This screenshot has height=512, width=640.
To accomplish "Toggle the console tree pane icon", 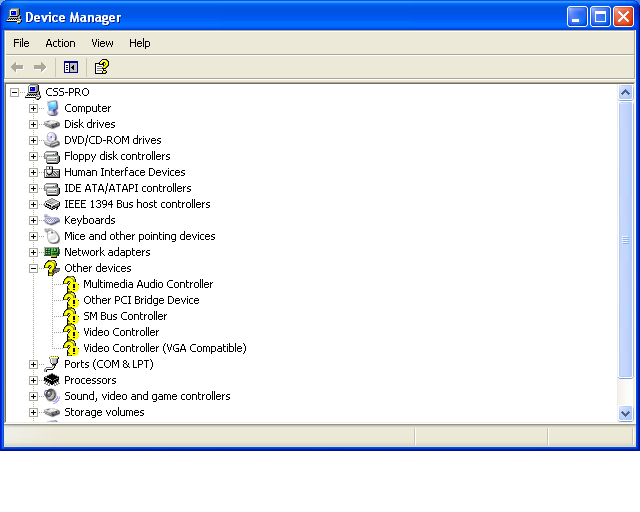I will pyautogui.click(x=71, y=67).
